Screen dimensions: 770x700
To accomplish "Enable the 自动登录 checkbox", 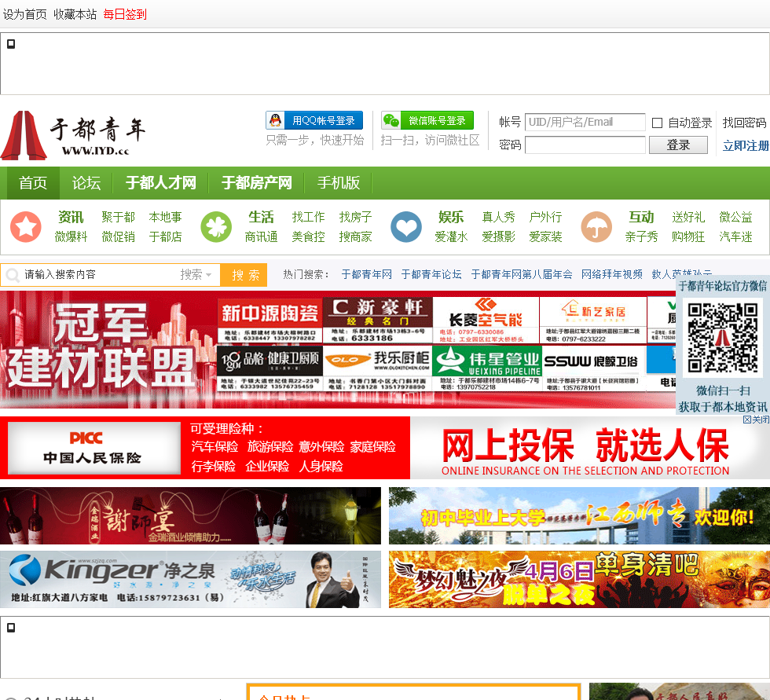I will (x=657, y=123).
